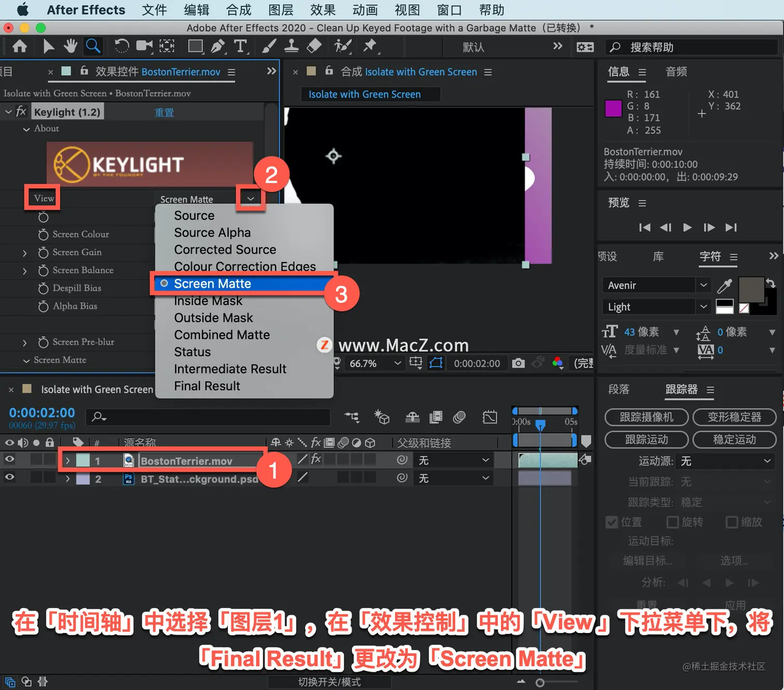Screen dimensions: 784x690
Task: Choose Combined Matte from the View menu
Action: click(x=222, y=335)
